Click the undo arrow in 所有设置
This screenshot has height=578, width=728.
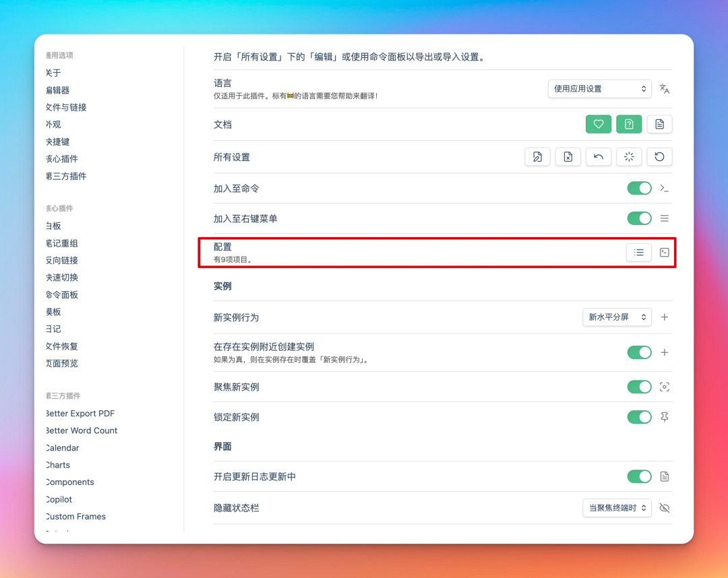click(599, 157)
